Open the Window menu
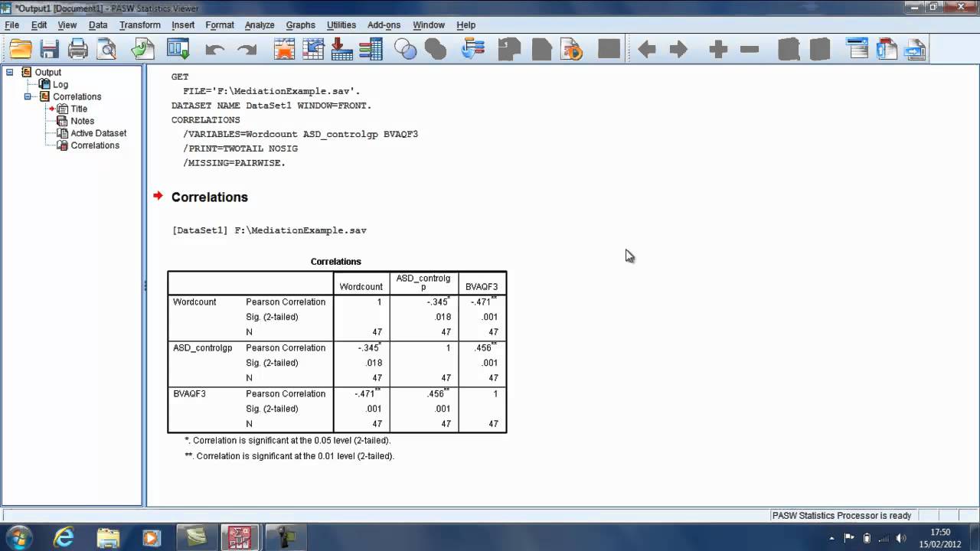Viewport: 980px width, 551px height. click(x=429, y=25)
